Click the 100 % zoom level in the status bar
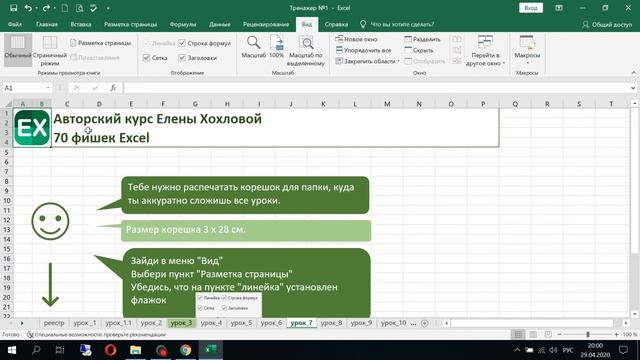640x360 pixels. point(630,334)
